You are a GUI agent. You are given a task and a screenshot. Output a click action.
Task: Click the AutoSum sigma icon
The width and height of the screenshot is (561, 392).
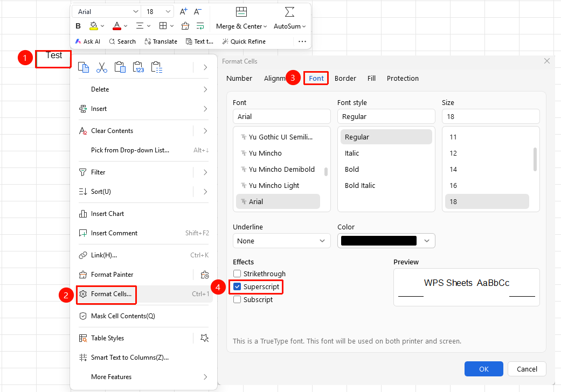tap(289, 12)
